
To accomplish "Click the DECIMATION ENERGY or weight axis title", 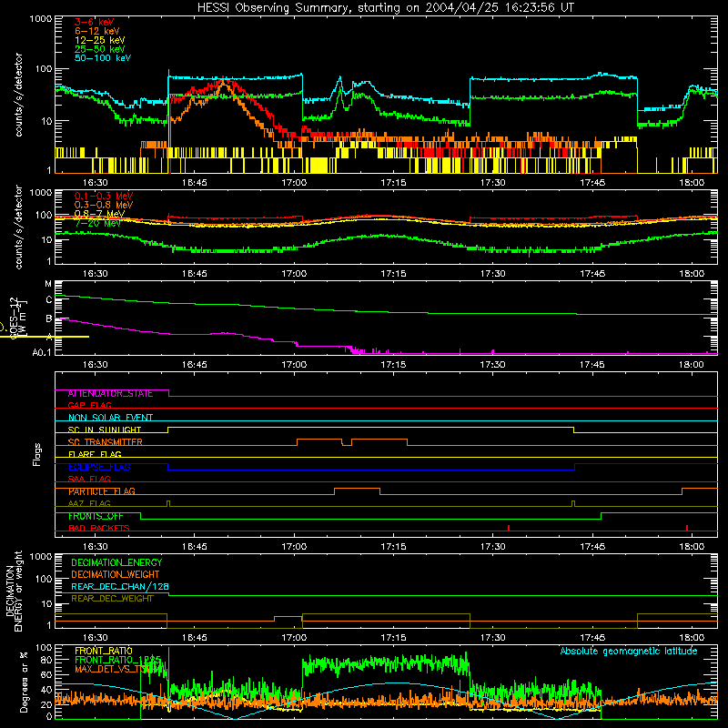I will click(x=14, y=591).
